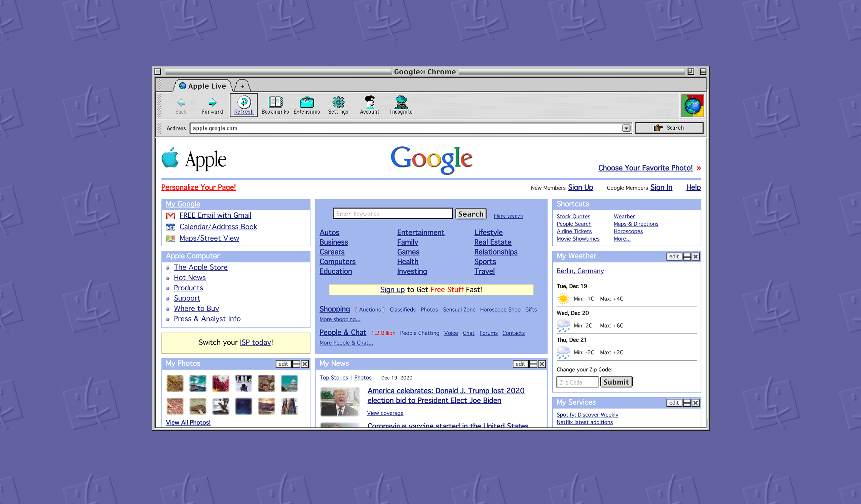Click inside the Zip Code field
This screenshot has width=861, height=504.
click(x=577, y=382)
